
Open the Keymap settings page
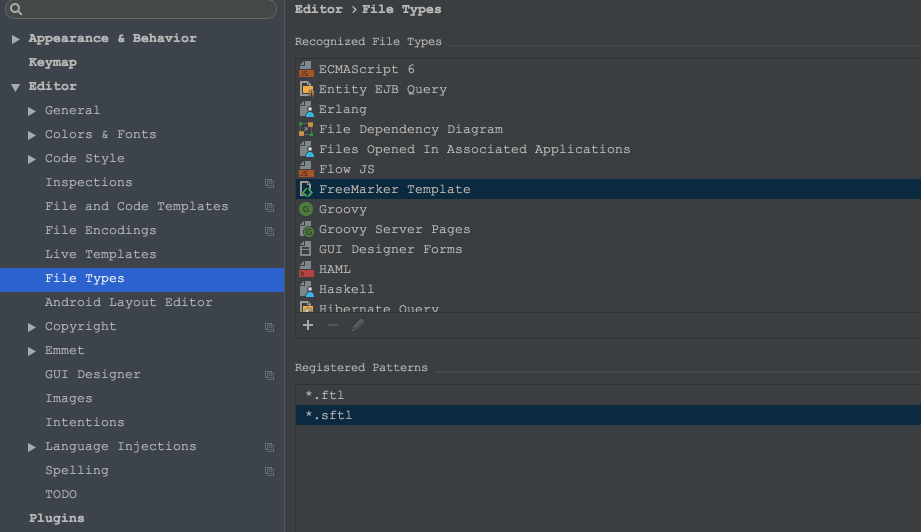tap(53, 62)
